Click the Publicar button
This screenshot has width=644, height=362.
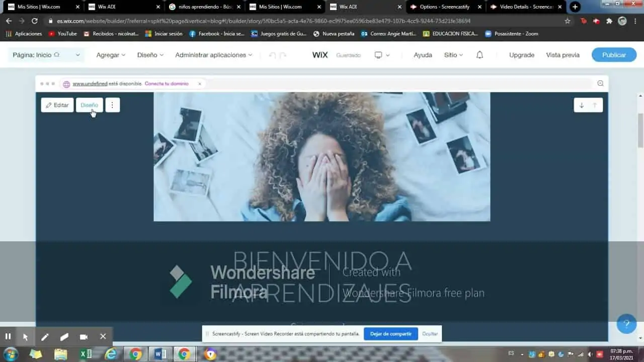[x=614, y=55]
